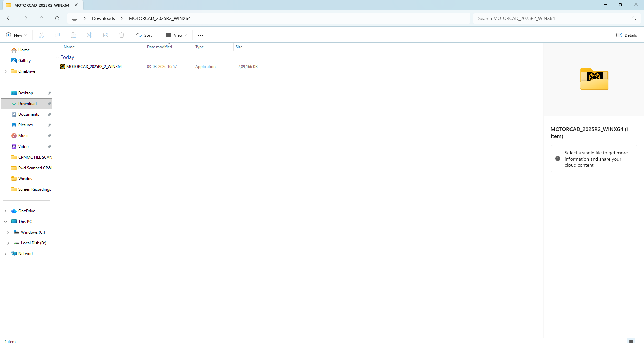
Task: Unpin Desktop from Quick access
Action: (49, 93)
